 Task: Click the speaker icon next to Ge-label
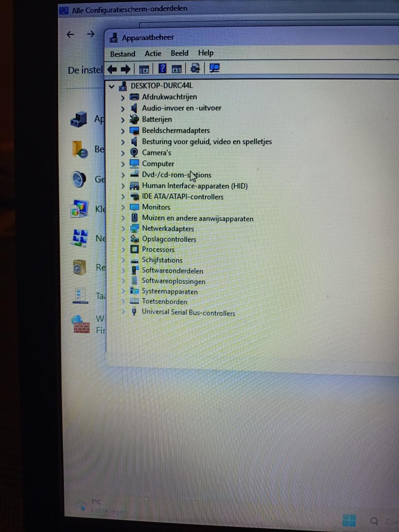point(79,179)
